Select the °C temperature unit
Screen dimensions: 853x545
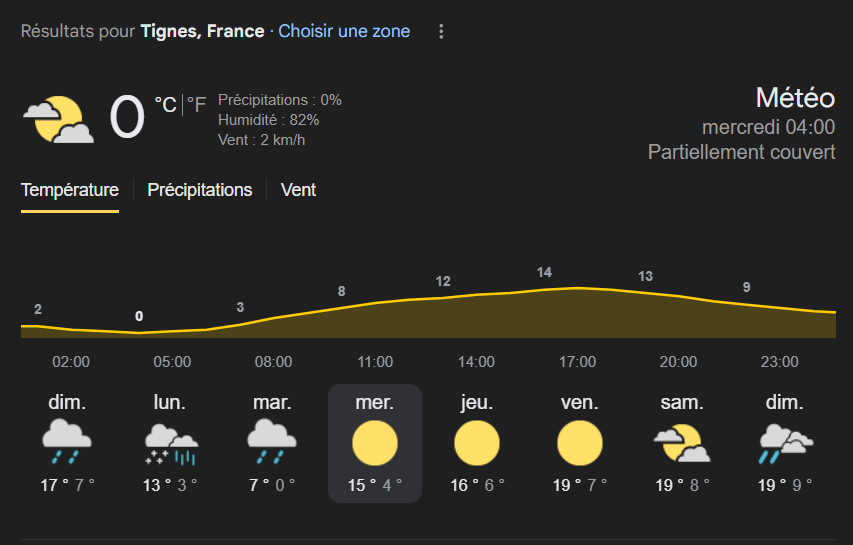[x=165, y=104]
